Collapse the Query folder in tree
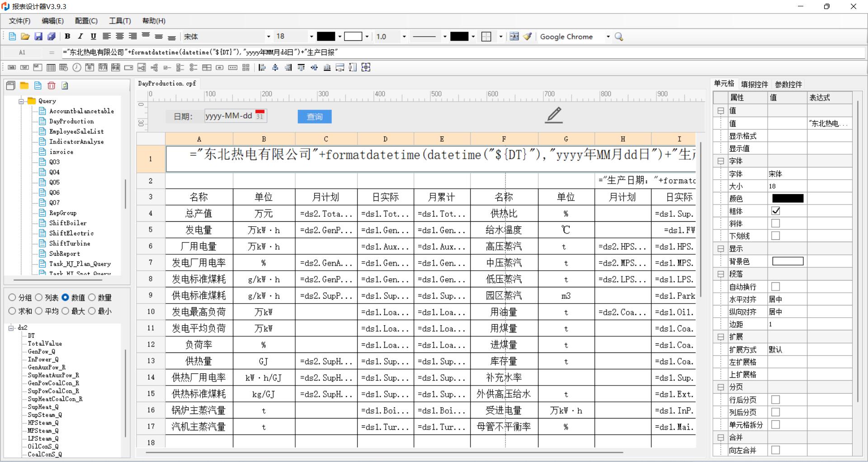The height and width of the screenshot is (462, 868). (x=21, y=101)
